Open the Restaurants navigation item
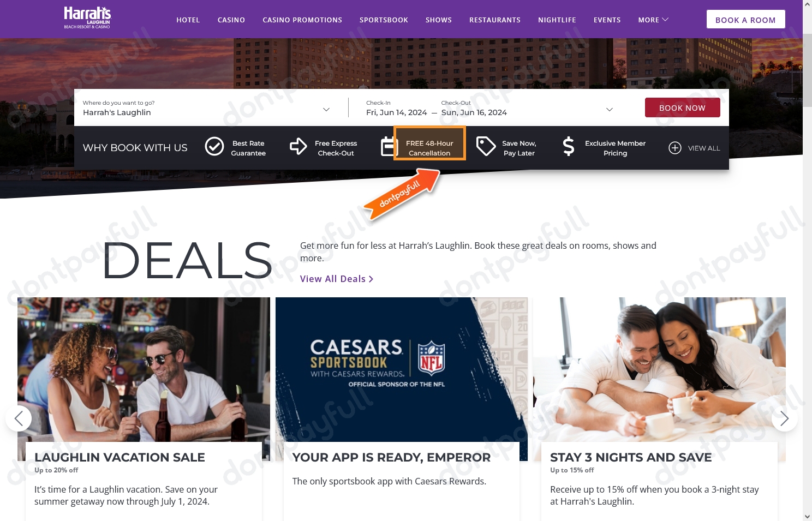This screenshot has width=812, height=521. [495, 20]
